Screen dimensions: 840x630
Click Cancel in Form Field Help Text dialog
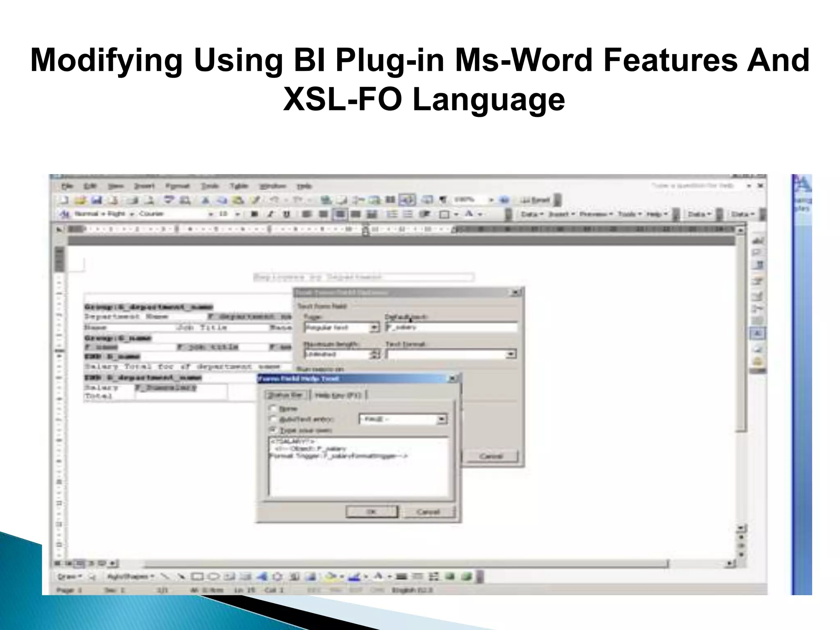tap(428, 511)
